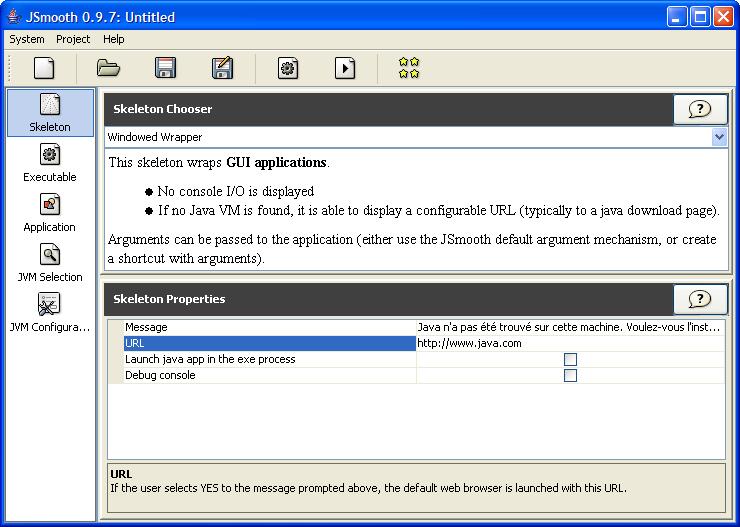Go to the Application panel in the sidebar
The height and width of the screenshot is (527, 740).
50,212
